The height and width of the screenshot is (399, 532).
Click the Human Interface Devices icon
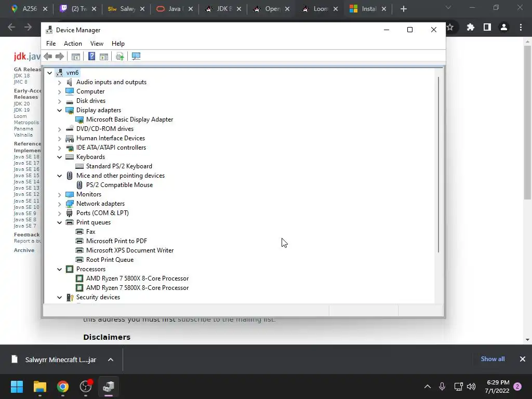point(70,138)
